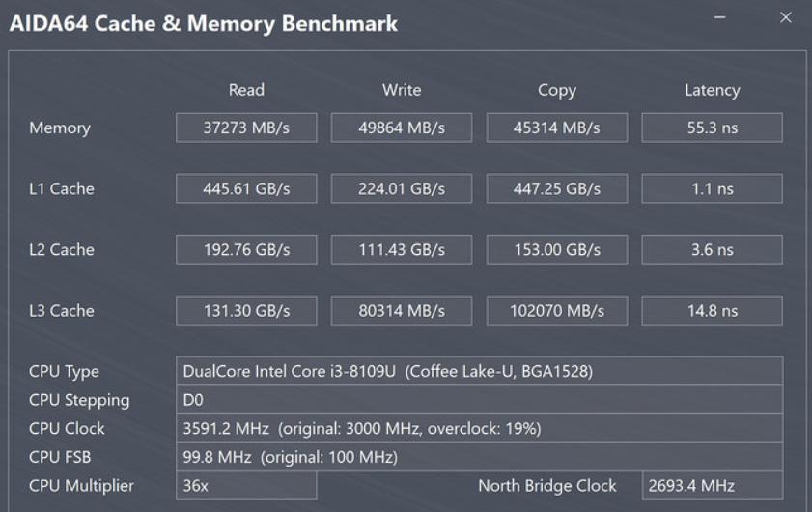Click the Memory Read result box

pyautogui.click(x=246, y=128)
